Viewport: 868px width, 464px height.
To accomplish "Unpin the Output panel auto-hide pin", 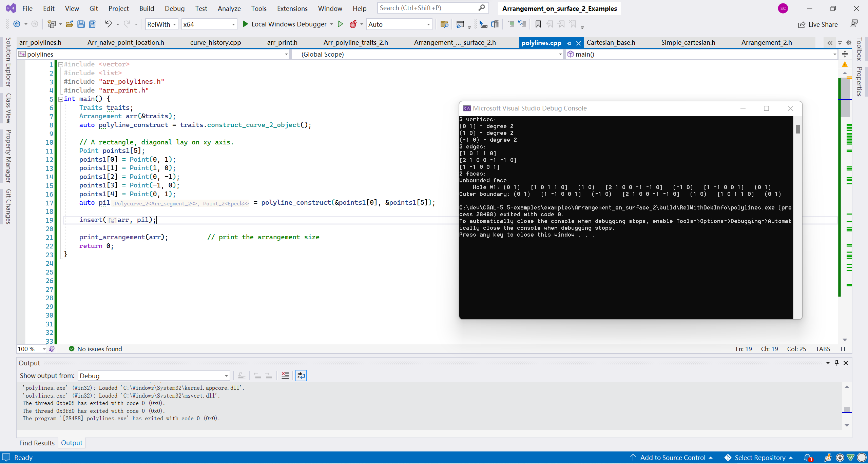I will coord(836,363).
